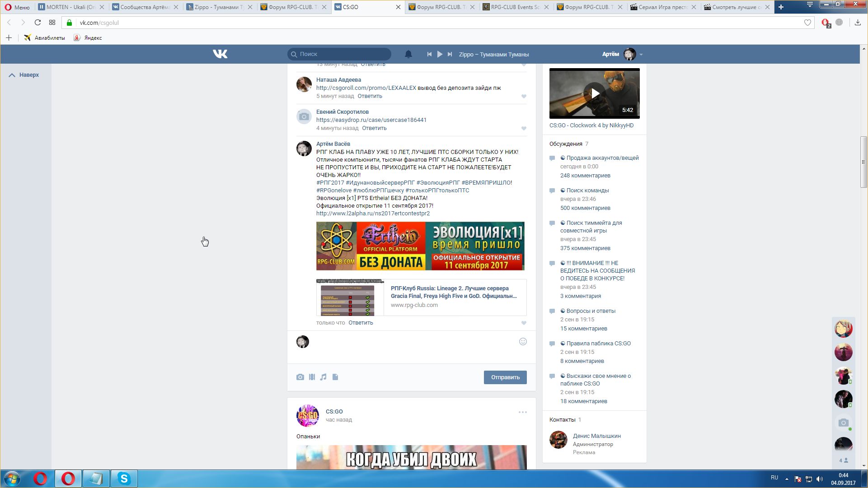
Task: Open the Windows Start menu
Action: click(12, 479)
